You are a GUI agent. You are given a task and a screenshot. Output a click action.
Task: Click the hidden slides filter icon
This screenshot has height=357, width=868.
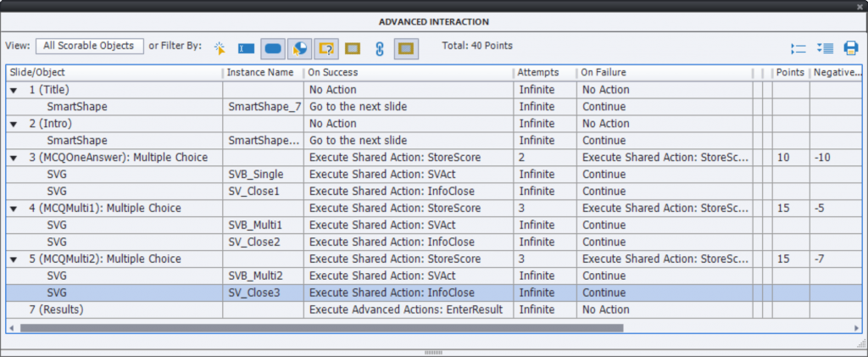(406, 47)
